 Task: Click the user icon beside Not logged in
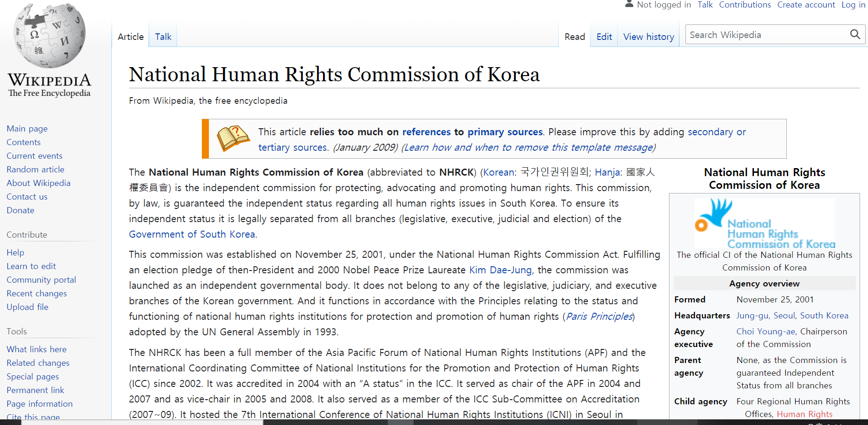[x=629, y=4]
